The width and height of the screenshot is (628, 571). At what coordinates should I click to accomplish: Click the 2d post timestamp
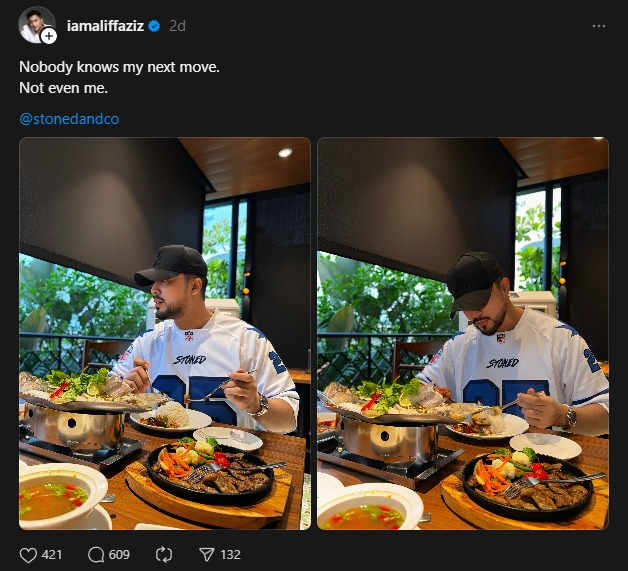[177, 26]
